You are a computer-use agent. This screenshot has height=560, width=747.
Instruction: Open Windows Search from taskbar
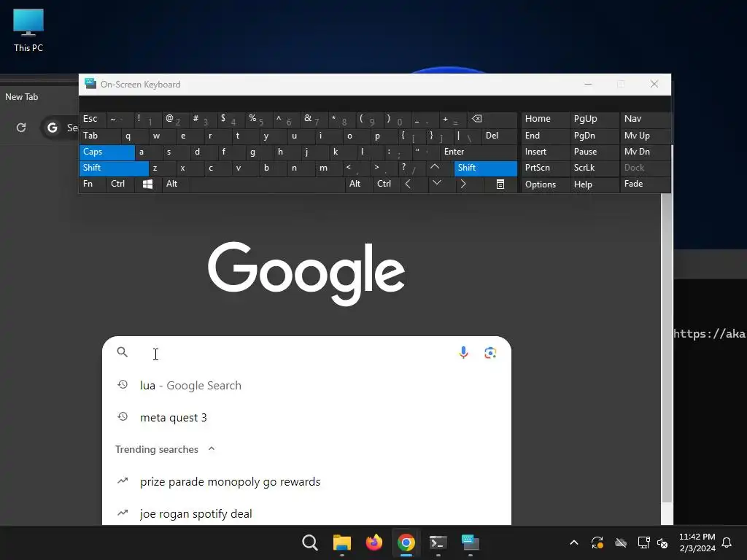point(309,542)
